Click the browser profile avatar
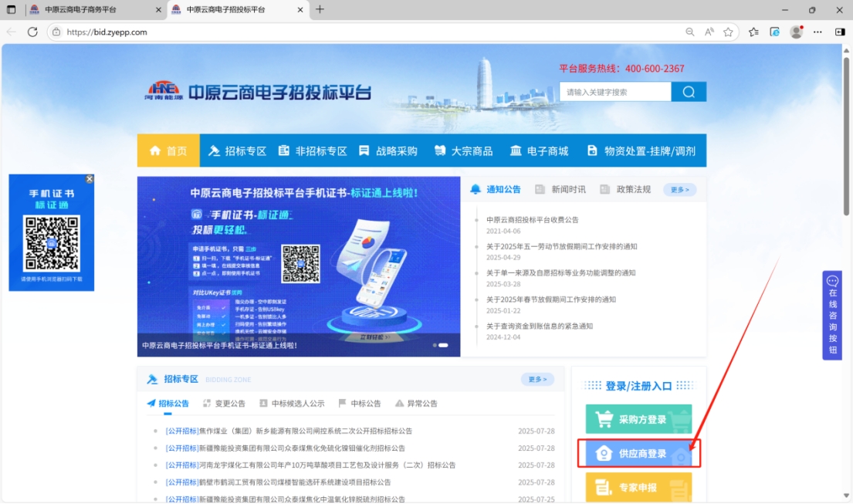Viewport: 853px width, 504px height. click(797, 32)
